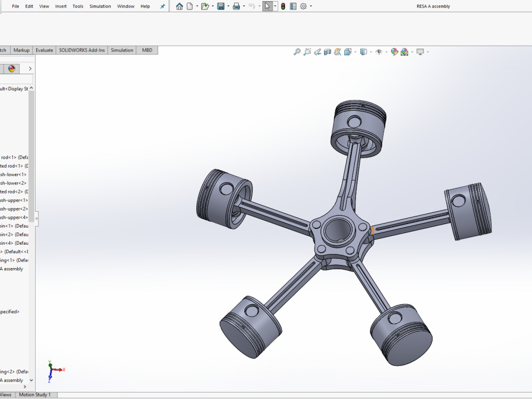Open the Motion Study 1 tab
Screen dimensions: 532x399
[x=36, y=395]
